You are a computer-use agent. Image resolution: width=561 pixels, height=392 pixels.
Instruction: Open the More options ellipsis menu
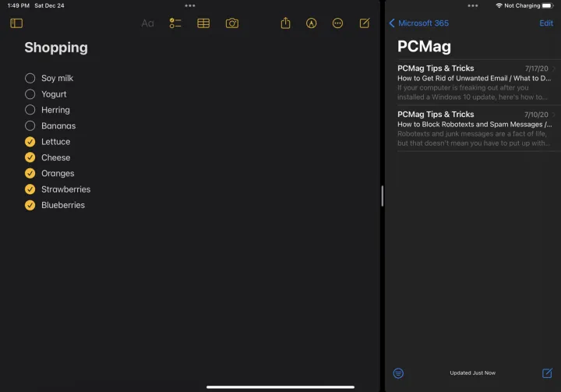(337, 23)
